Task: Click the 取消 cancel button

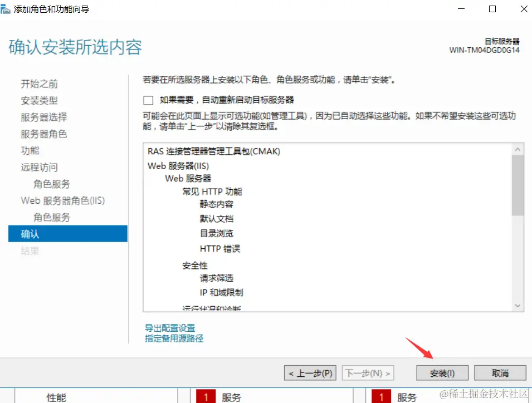Action: [x=500, y=373]
